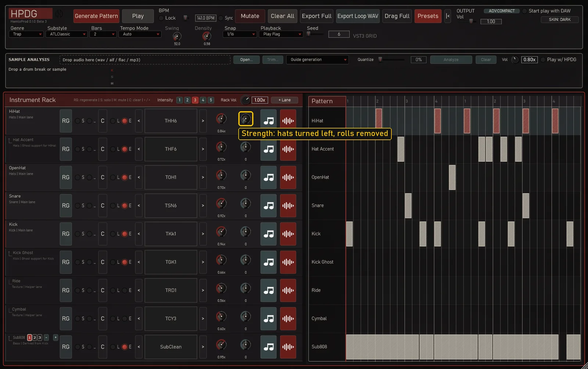
Task: Select Intensity level 5
Action: coord(211,100)
